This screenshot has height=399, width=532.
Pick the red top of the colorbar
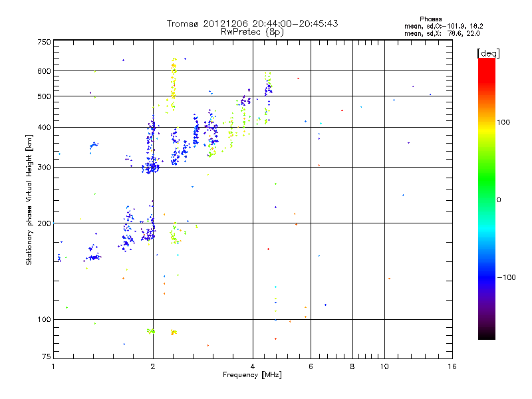486,63
